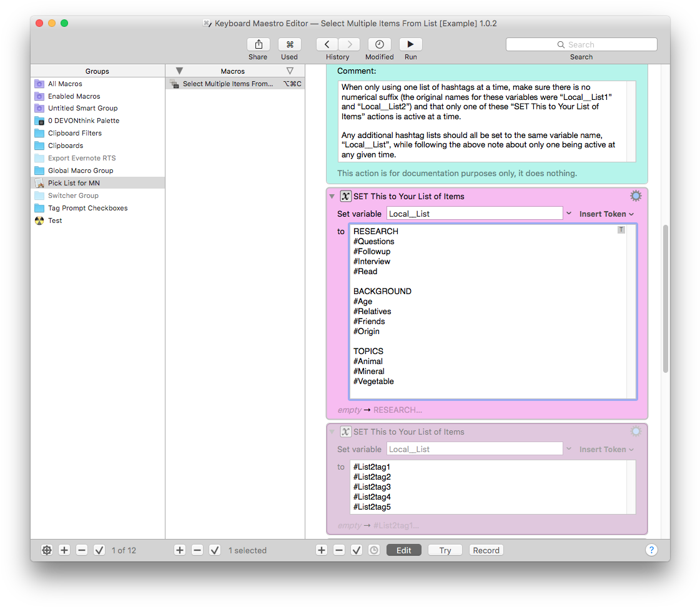700x607 pixels.
Task: Click the Comment text box
Action: (x=487, y=121)
